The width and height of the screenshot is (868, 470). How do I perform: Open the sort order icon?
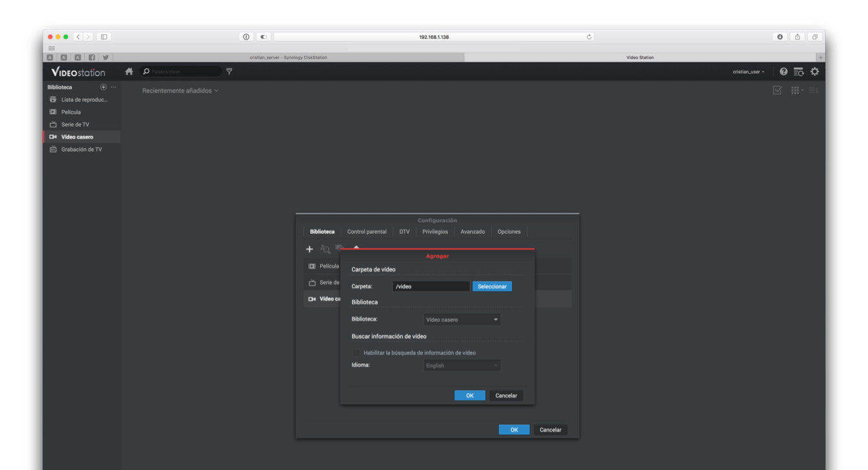coord(813,91)
